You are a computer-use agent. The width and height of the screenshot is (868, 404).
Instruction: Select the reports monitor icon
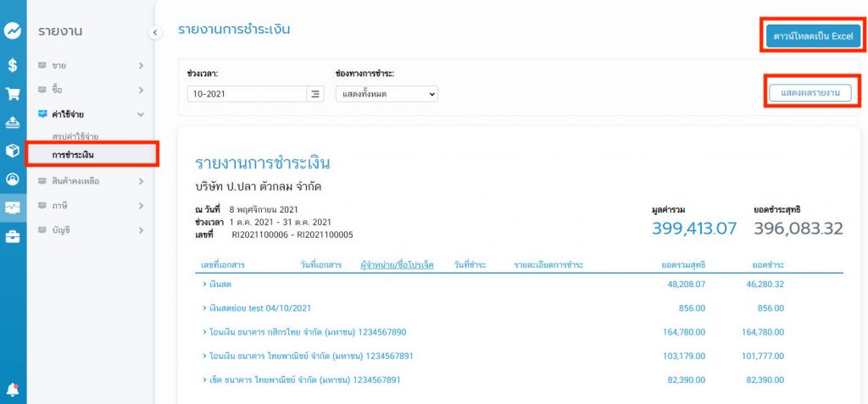[x=13, y=208]
